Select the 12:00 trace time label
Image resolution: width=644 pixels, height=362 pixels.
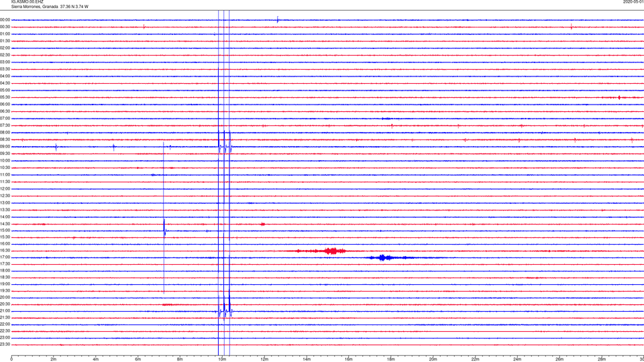[5, 189]
